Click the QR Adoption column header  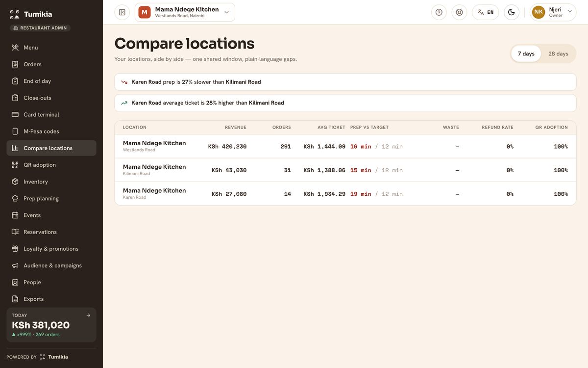coord(552,128)
